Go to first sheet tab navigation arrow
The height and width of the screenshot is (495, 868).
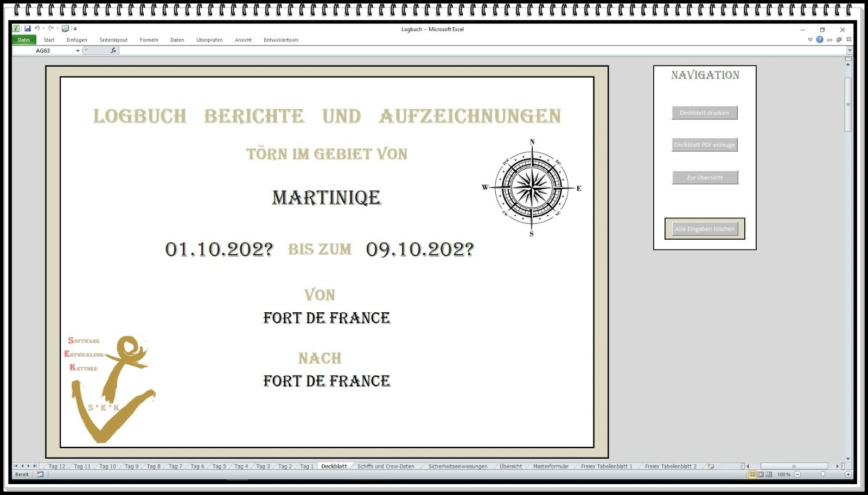16,466
